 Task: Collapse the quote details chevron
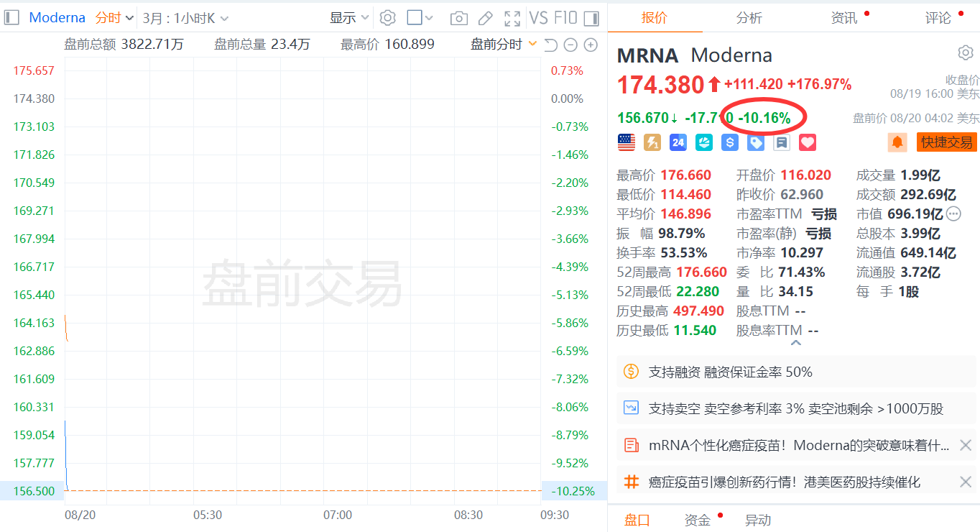click(795, 343)
